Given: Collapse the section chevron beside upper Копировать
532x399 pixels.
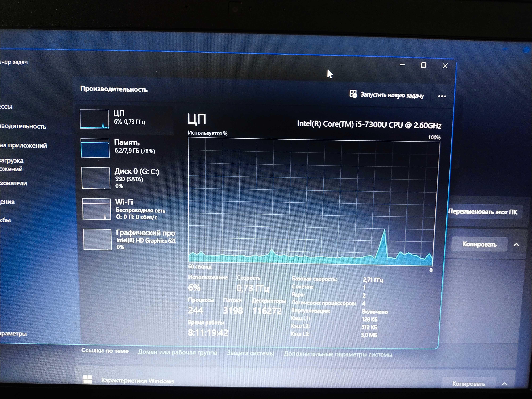Looking at the screenshot, I should point(516,245).
